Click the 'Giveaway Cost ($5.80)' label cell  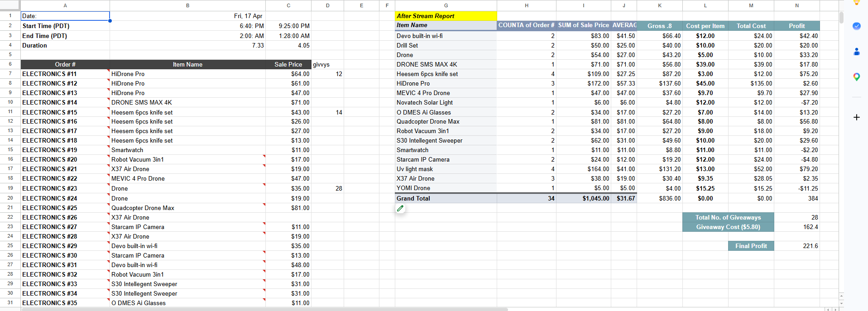coord(728,227)
